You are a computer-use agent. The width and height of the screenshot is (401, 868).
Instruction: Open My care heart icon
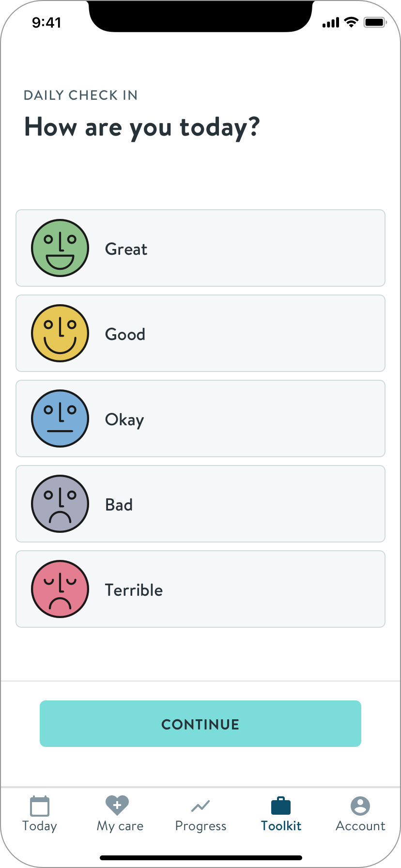[117, 806]
